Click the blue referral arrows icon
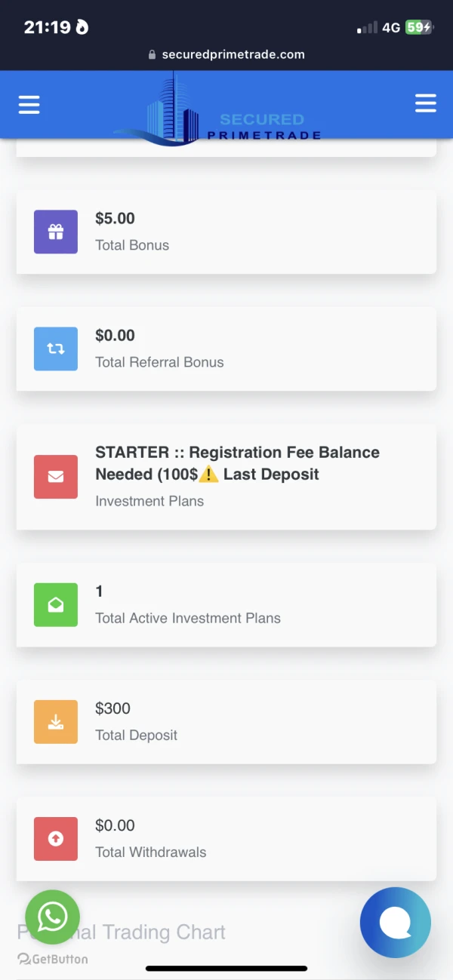Viewport: 453px width, 980px height. coord(56,349)
